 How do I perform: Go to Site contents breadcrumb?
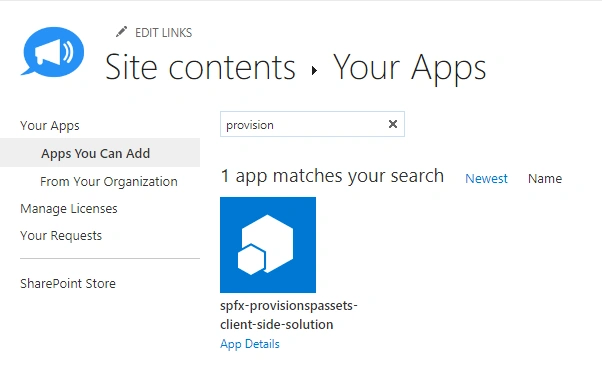coord(200,67)
